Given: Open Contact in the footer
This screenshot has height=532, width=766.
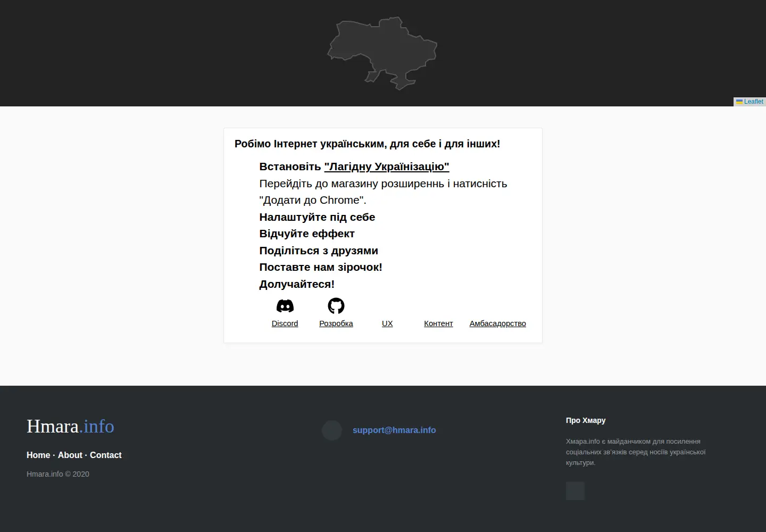Looking at the screenshot, I should [106, 455].
